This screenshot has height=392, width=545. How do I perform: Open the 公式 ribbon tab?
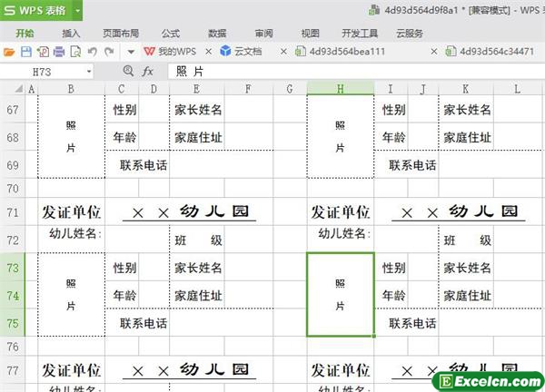pos(171,34)
